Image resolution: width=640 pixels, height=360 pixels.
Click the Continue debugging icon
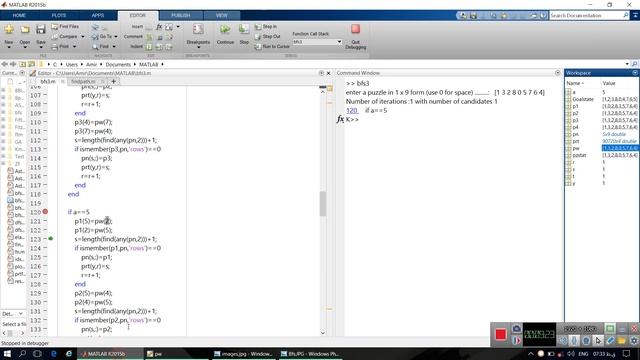click(225, 29)
